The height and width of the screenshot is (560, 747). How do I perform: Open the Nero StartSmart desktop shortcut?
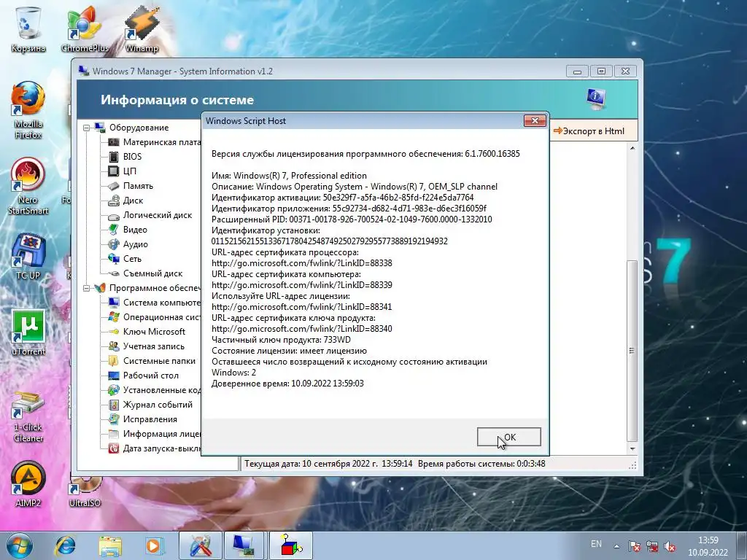[x=28, y=187]
